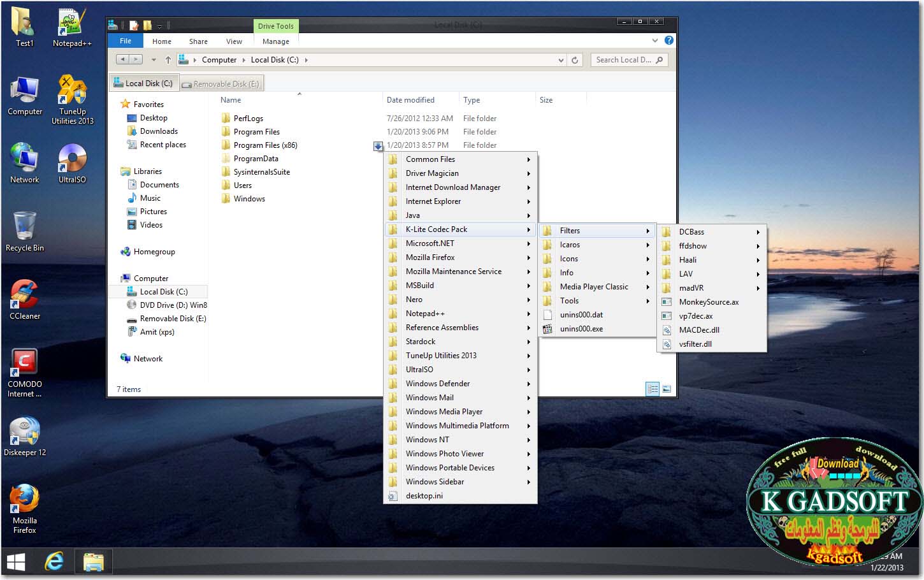Open the Test1 desktop folder icon
This screenshot has height=580, width=924.
coord(24,29)
